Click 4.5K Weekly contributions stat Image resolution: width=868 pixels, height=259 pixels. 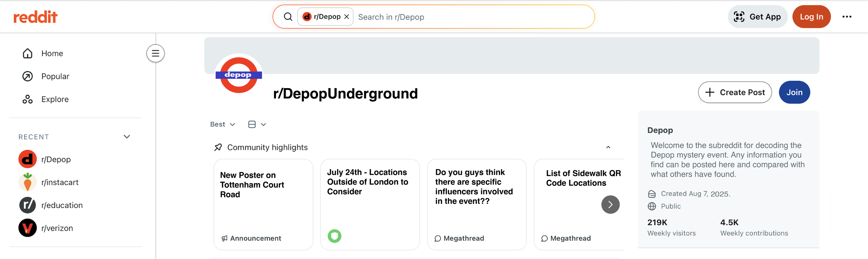(754, 227)
